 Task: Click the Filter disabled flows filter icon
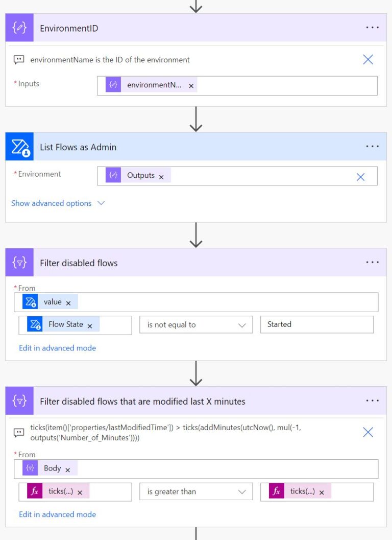(18, 262)
